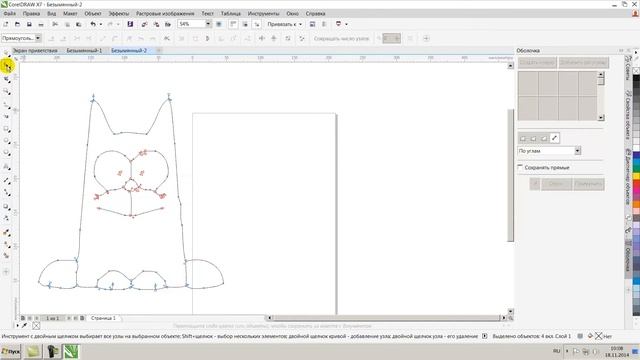Open the Эффекты menu

[x=119, y=13]
